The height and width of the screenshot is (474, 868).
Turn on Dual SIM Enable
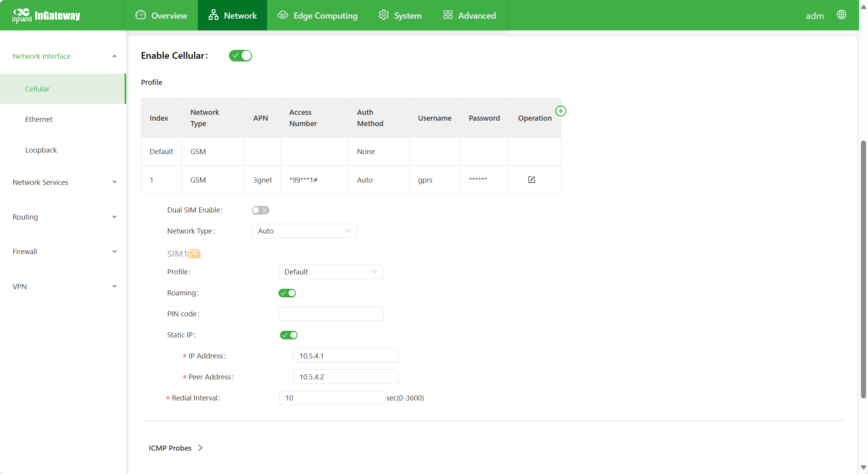pyautogui.click(x=261, y=210)
